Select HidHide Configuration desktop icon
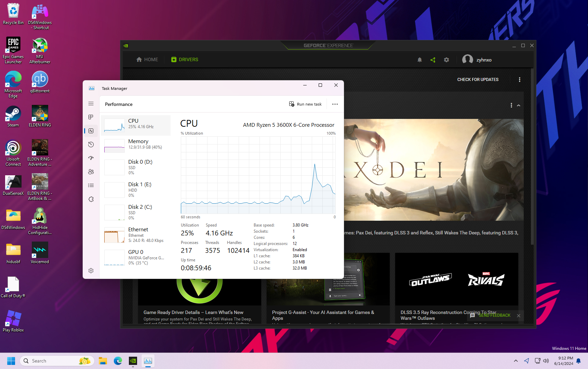588x369 pixels. (x=40, y=221)
